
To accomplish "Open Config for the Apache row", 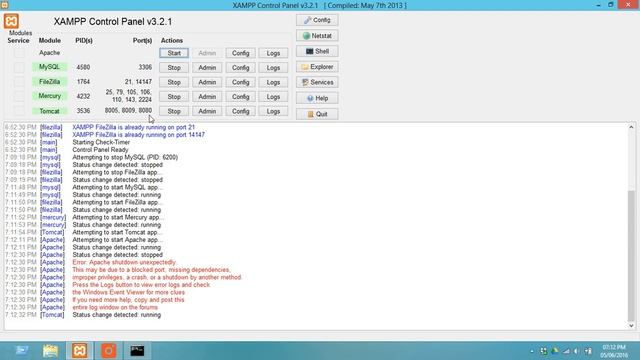I will click(x=240, y=53).
